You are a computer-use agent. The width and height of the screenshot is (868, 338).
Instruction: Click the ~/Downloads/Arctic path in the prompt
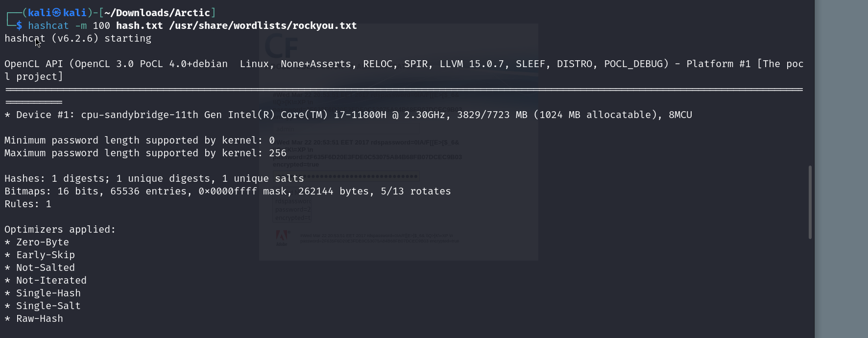[157, 13]
